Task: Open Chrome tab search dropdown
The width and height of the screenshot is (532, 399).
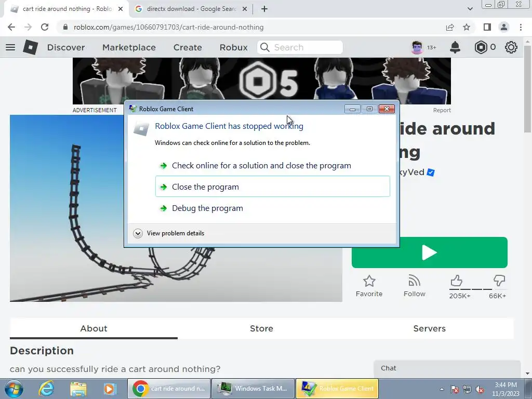Action: [470, 9]
